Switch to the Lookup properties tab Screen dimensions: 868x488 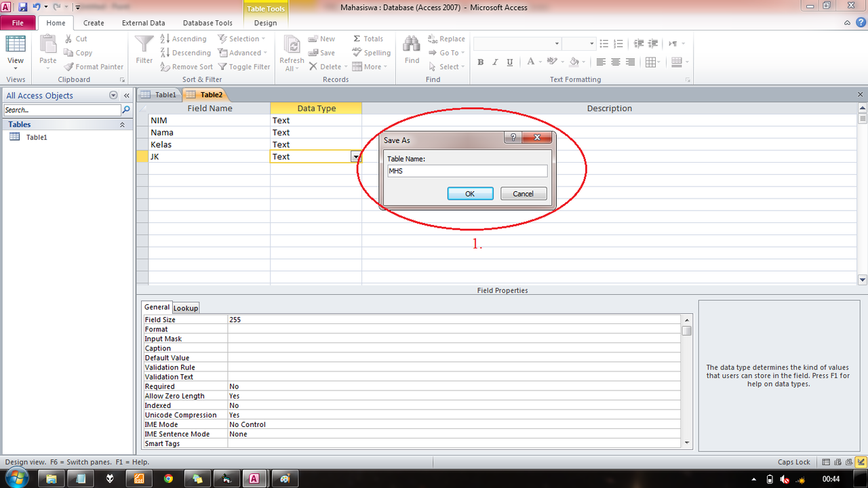pos(186,308)
